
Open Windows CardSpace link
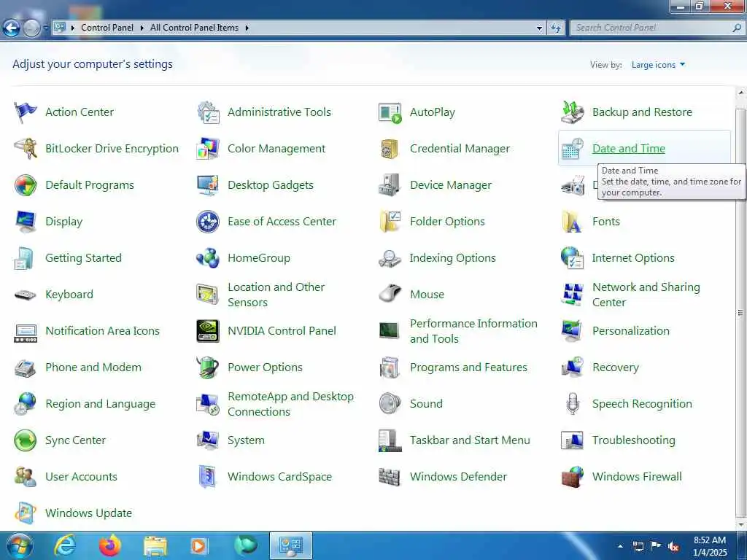click(279, 477)
